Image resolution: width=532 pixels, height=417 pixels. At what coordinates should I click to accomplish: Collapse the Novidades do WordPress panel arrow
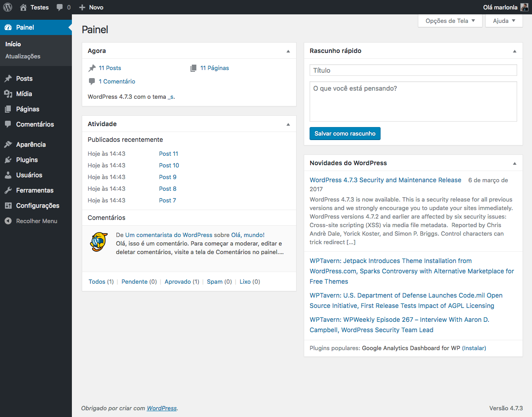(514, 163)
